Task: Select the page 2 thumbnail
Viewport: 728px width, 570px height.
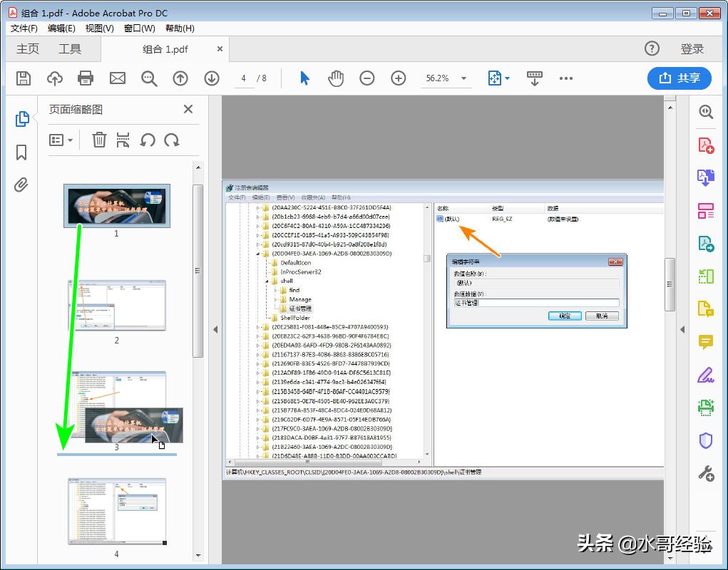Action: [116, 305]
